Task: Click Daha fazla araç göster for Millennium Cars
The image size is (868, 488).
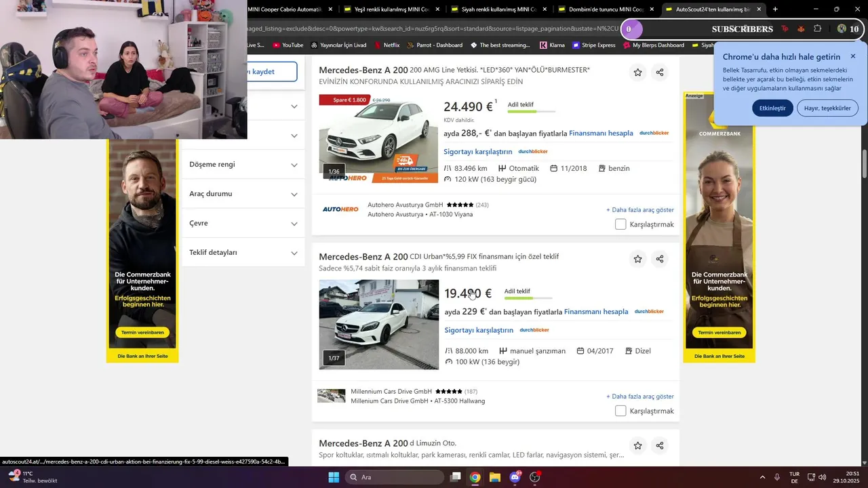Action: (x=640, y=396)
